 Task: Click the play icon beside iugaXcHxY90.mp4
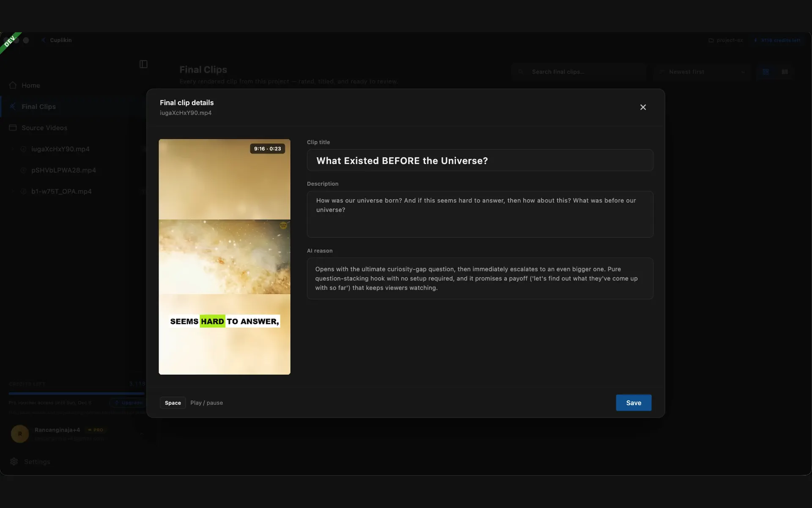click(24, 149)
